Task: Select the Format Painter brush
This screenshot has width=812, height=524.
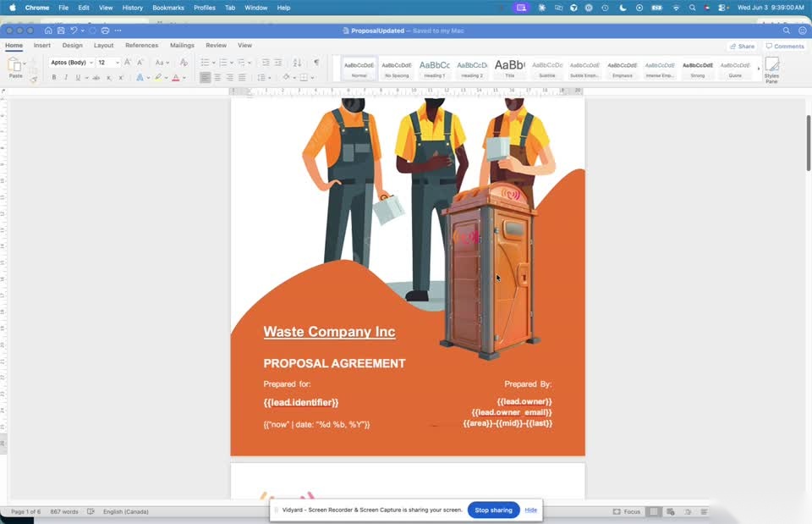Action: pyautogui.click(x=34, y=80)
